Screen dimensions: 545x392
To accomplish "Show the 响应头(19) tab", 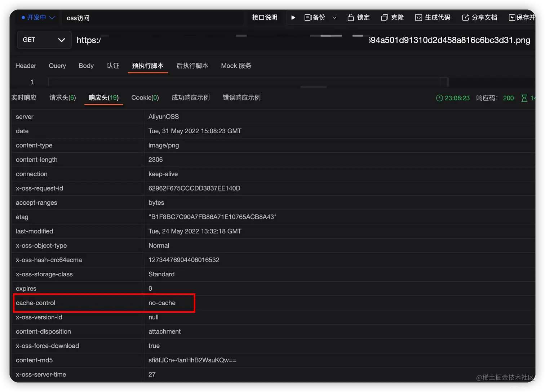I will pos(103,98).
